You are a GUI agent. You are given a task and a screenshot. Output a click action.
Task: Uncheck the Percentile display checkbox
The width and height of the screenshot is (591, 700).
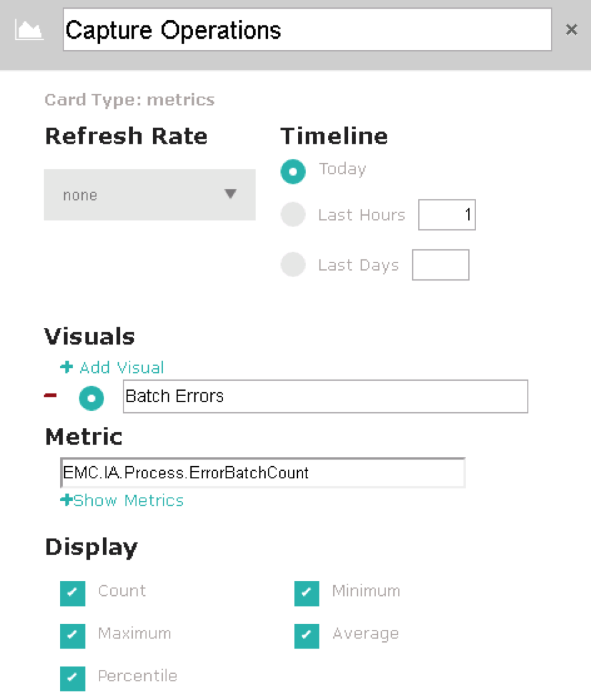tap(73, 679)
